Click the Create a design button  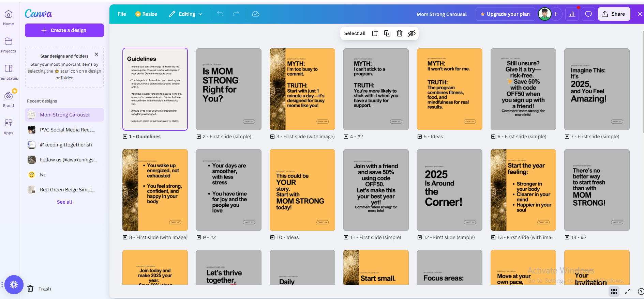tap(64, 30)
